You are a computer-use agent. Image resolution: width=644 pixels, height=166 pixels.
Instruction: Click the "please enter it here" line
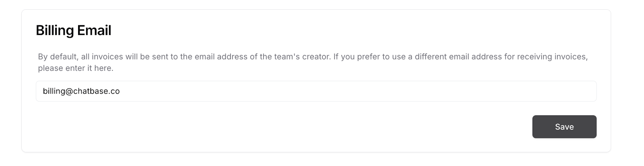pos(76,68)
